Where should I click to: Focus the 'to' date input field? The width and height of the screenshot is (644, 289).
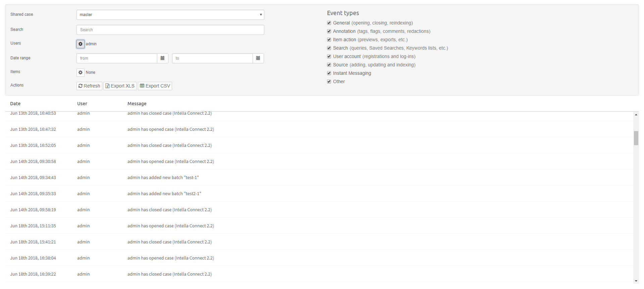(x=212, y=58)
